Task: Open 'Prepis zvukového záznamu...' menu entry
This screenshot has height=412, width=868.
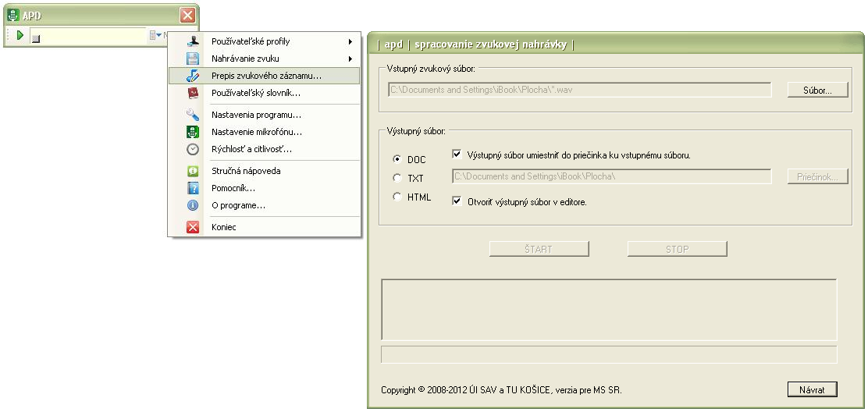Action: click(x=265, y=76)
